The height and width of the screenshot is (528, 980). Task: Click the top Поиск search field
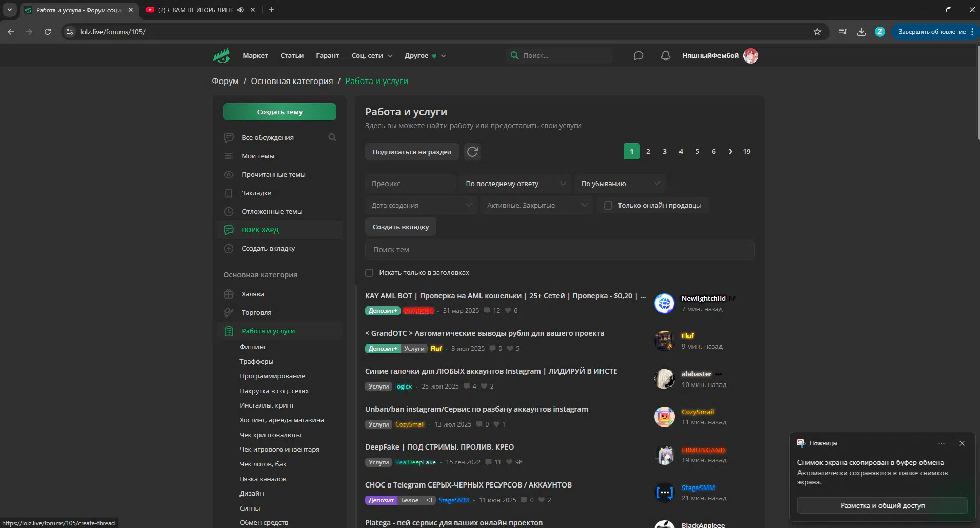559,55
